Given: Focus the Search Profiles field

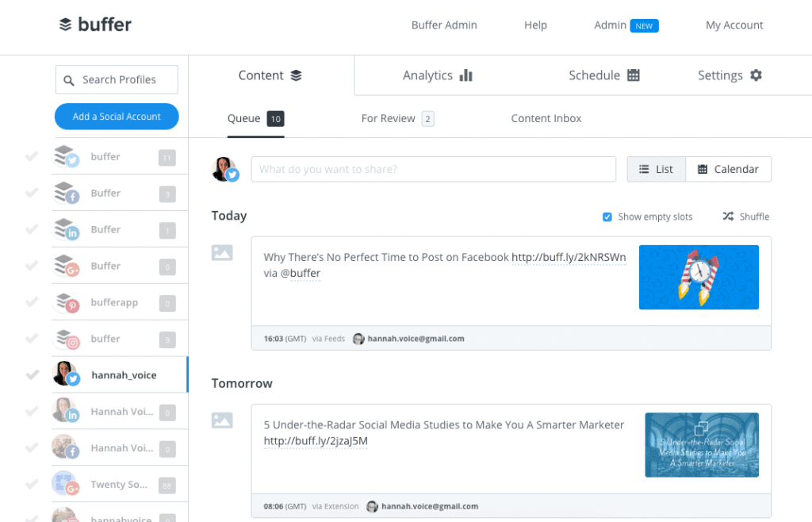Looking at the screenshot, I should tap(117, 80).
